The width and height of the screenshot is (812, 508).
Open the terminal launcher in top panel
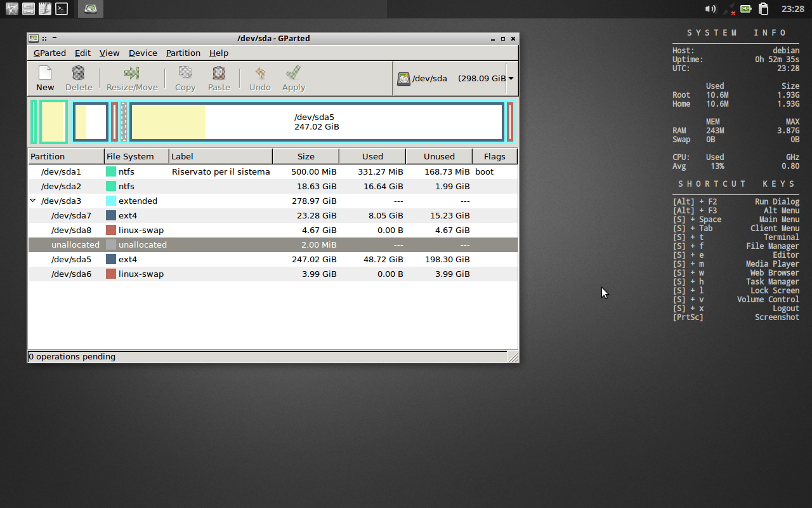62,9
